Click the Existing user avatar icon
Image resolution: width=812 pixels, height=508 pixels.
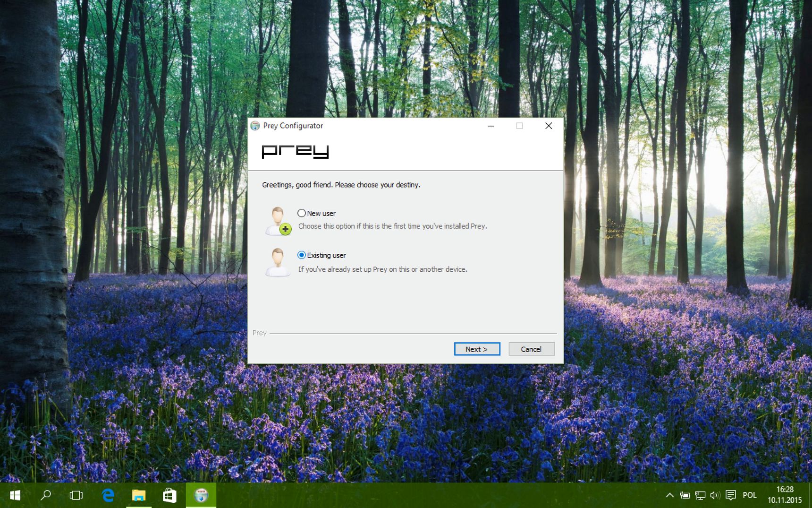[x=278, y=262]
